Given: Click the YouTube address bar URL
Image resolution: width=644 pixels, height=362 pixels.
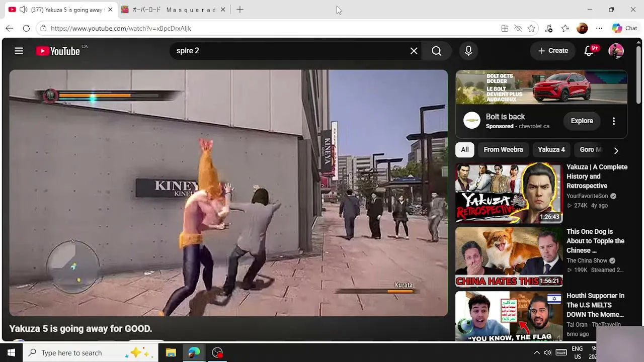Looking at the screenshot, I should [121, 29].
